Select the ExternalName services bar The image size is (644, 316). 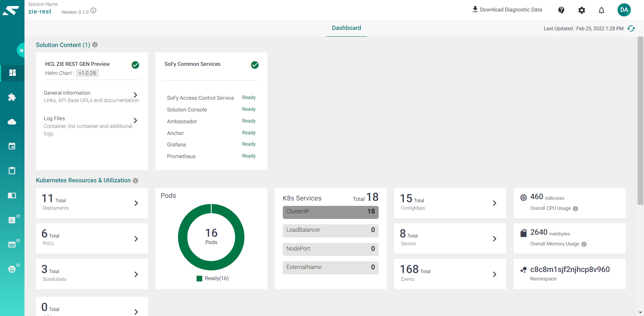[331, 268]
